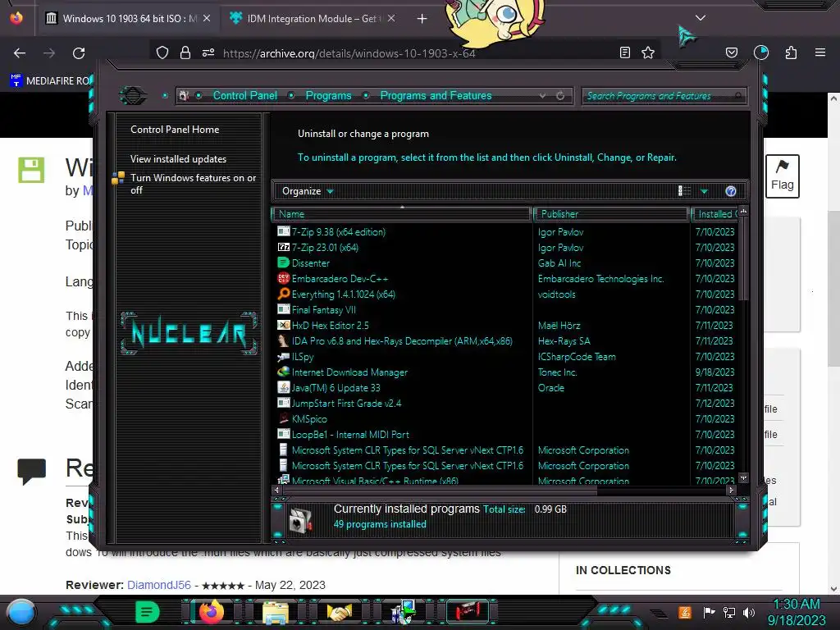This screenshot has width=840, height=630.
Task: Select 7-Zip 9.38 (x64 edition) entry
Action: (x=339, y=232)
